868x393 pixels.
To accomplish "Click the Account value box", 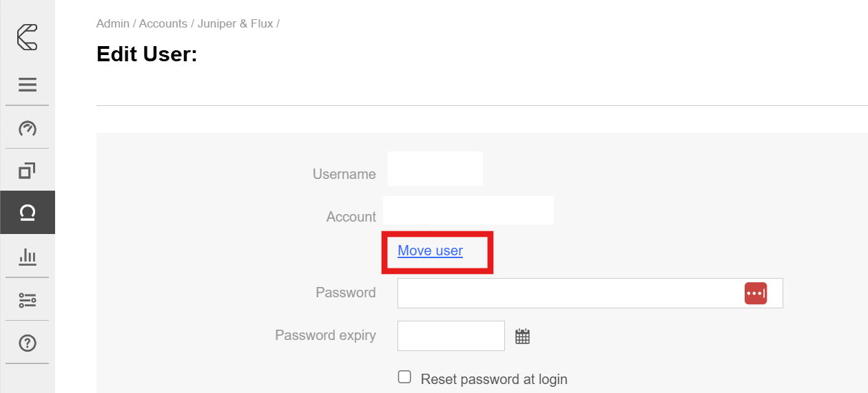I will pos(468,211).
